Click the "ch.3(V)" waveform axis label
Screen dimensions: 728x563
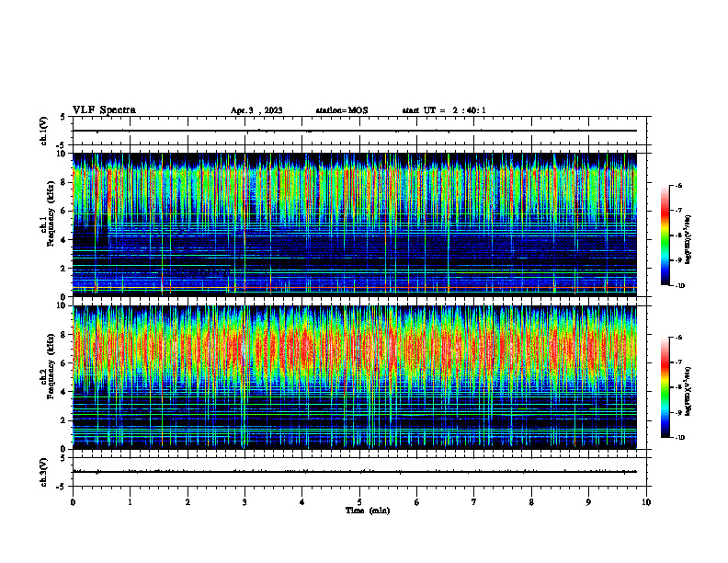pos(44,472)
